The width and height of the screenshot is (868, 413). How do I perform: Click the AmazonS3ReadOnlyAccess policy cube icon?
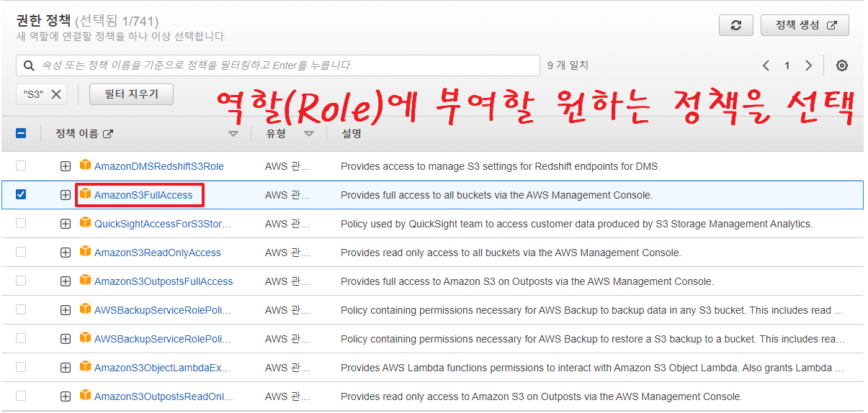[86, 251]
